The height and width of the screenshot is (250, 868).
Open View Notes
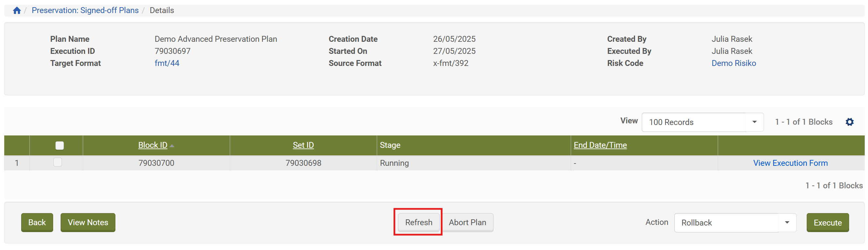88,222
